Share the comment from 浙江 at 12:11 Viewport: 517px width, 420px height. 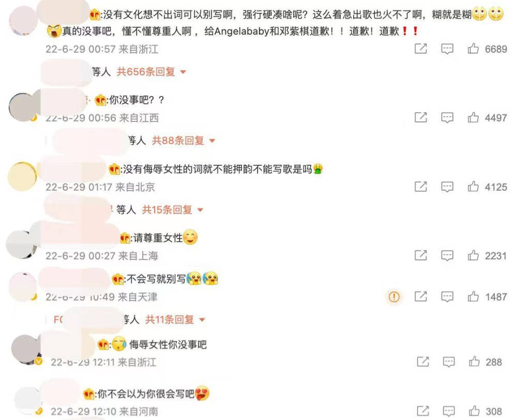[423, 362]
